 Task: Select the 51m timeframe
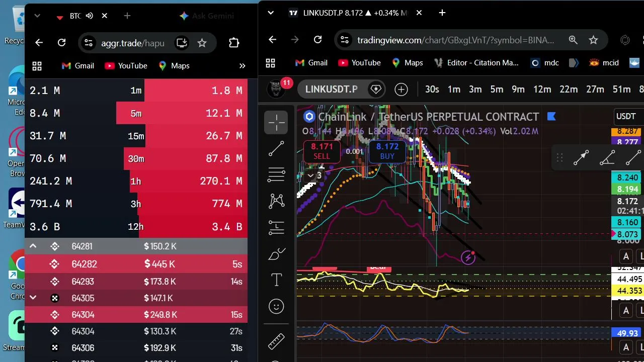click(621, 89)
